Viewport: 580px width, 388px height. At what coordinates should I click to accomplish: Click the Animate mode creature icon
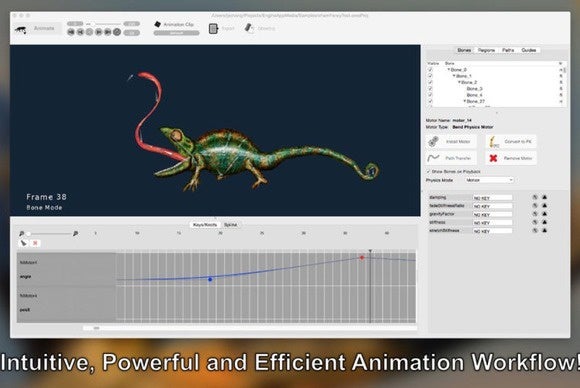coord(20,30)
